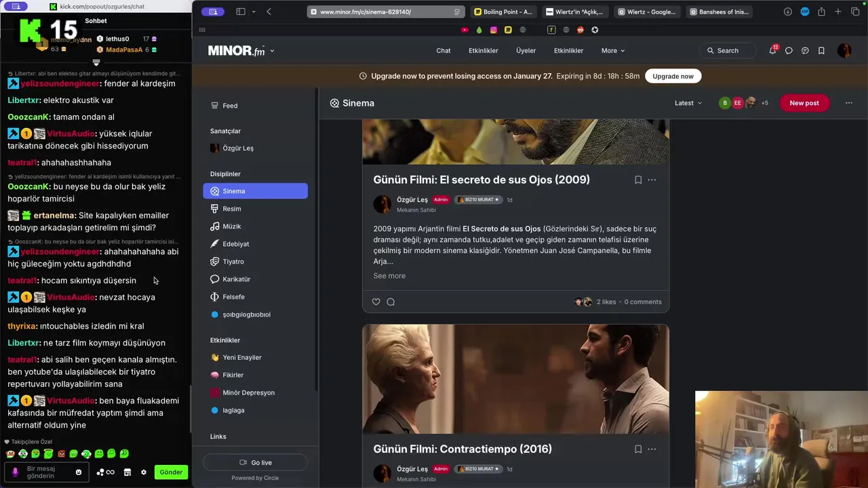Screen dimensions: 868x488
Task: Open the YouTube favorite in bookmarks bar
Action: point(465,30)
